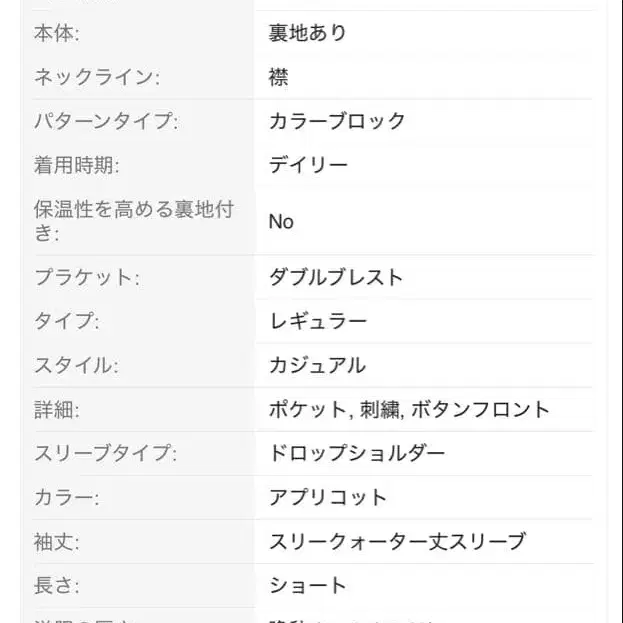The height and width of the screenshot is (623, 623).
Task: Click the ポケット, 刺繍, ボタンフロント details text
Action: point(409,409)
